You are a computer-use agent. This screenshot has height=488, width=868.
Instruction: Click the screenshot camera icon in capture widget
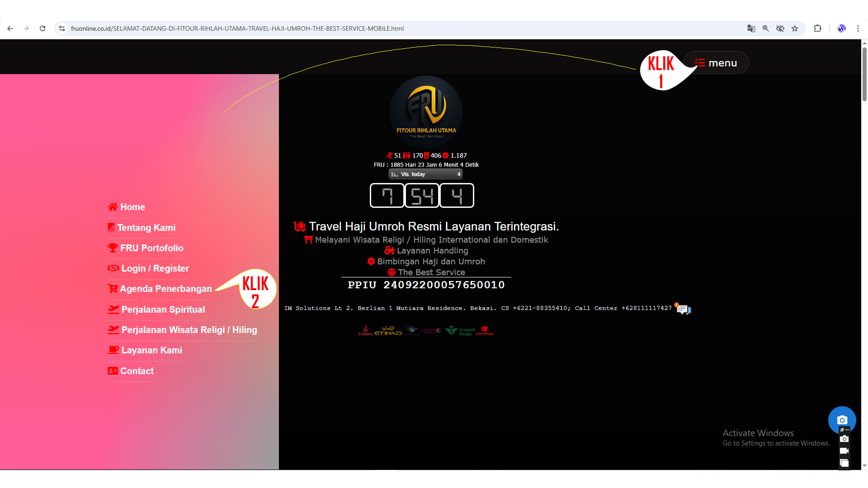pos(844,439)
